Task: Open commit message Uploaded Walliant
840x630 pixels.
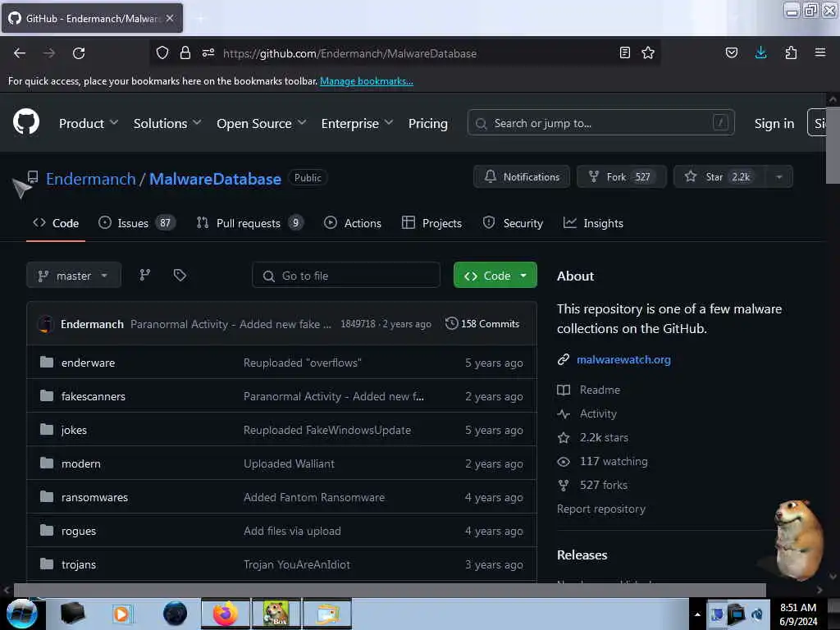Action: point(289,463)
